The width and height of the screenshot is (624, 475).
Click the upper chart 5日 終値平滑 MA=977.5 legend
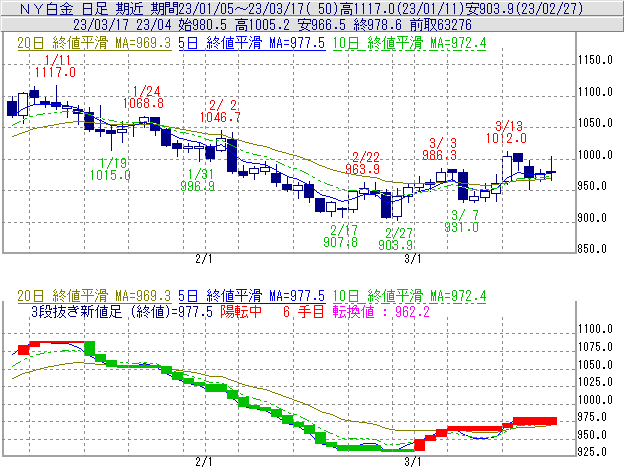252,43
